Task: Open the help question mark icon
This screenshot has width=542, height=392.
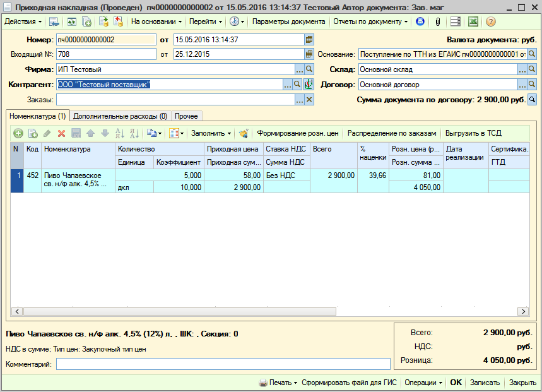Action: (x=491, y=21)
